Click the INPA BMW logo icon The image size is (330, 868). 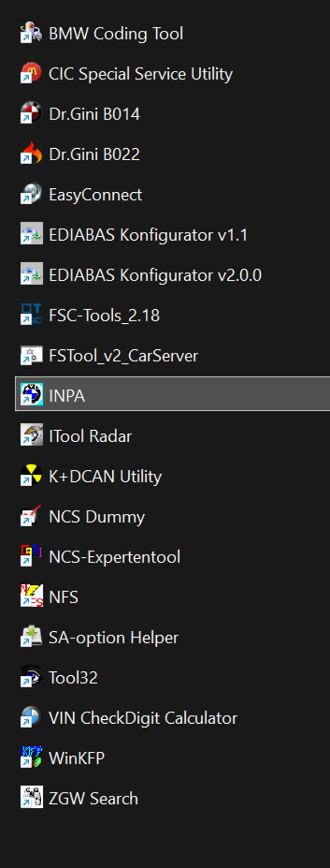click(31, 395)
